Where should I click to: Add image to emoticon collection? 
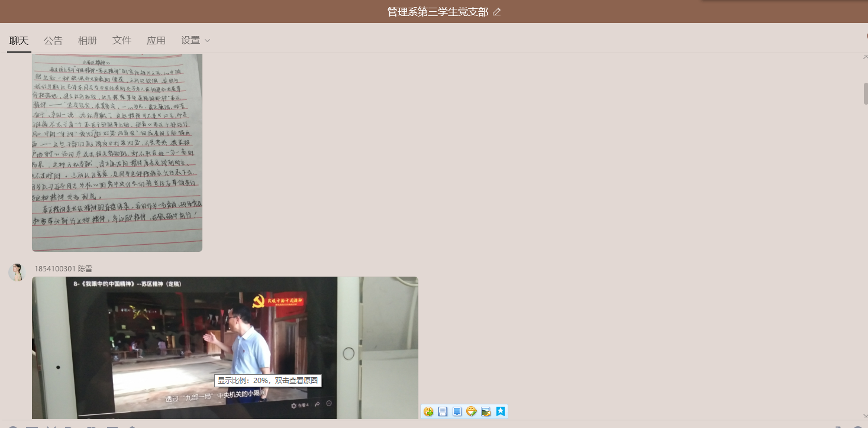pos(428,411)
